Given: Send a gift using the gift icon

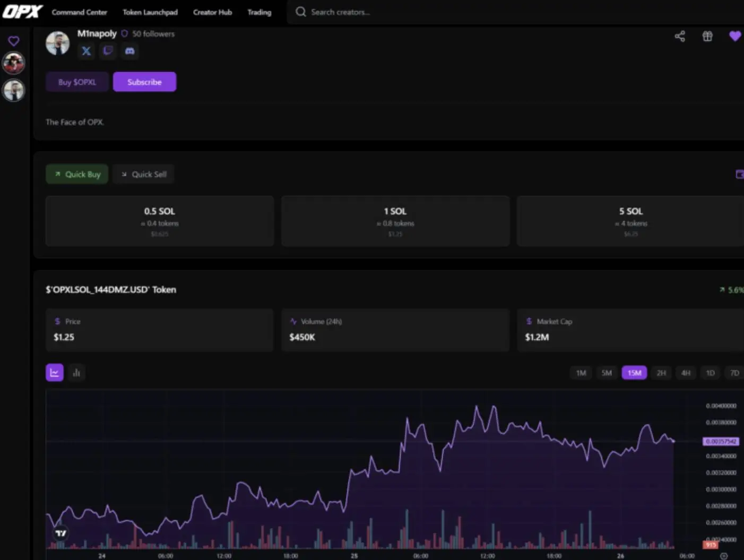Looking at the screenshot, I should click(707, 36).
